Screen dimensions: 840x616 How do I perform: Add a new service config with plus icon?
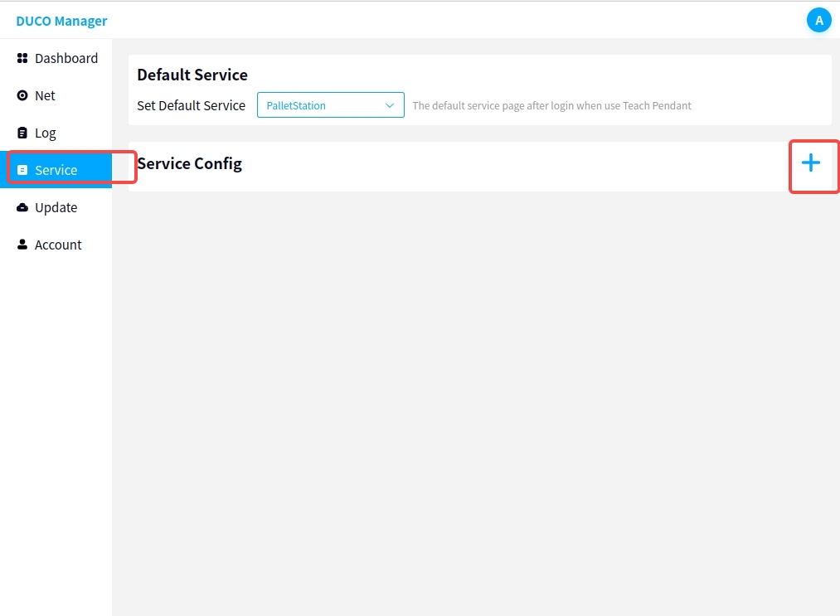[x=810, y=163]
